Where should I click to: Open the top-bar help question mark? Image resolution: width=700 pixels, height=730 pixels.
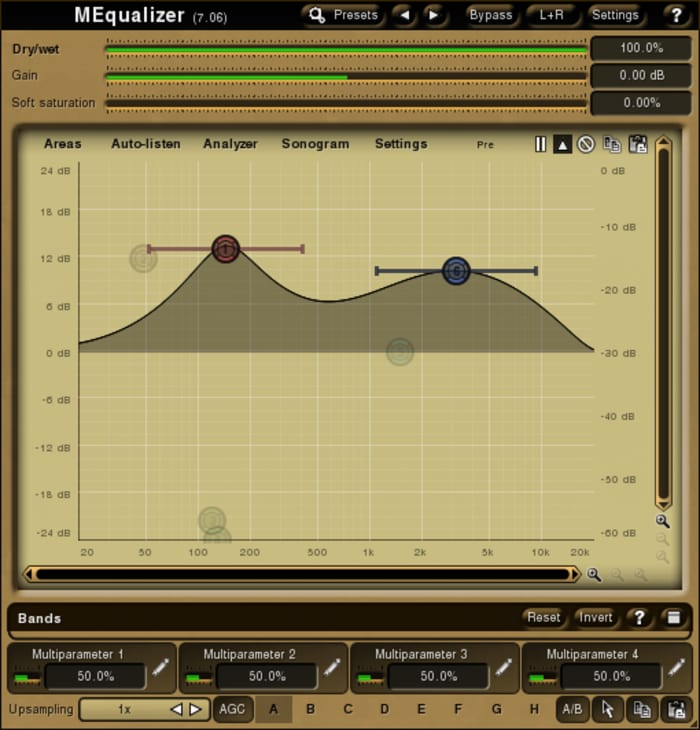pos(676,15)
